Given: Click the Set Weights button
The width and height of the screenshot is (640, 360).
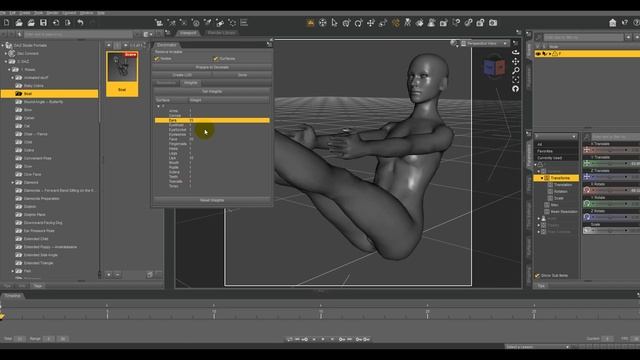Looking at the screenshot, I should (x=212, y=91).
